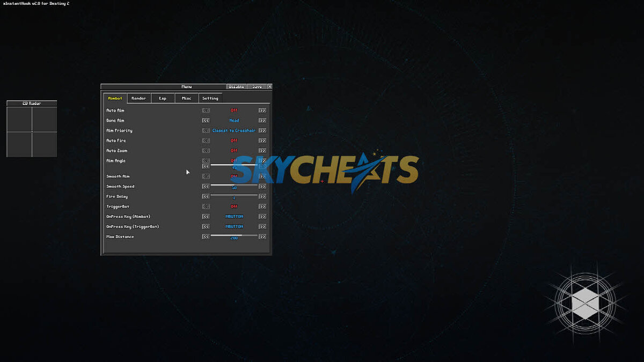Toggle Auto Zoom with its right arrow
The height and width of the screenshot is (362, 644).
262,151
